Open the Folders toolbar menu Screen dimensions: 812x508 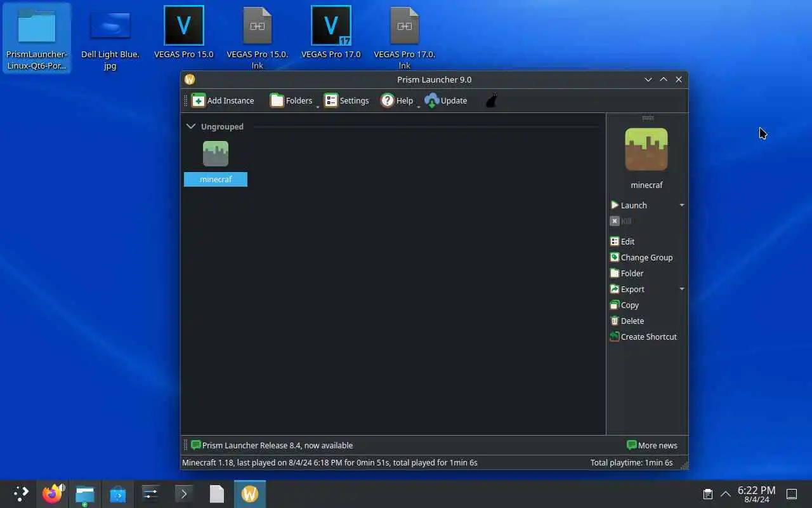[x=291, y=100]
